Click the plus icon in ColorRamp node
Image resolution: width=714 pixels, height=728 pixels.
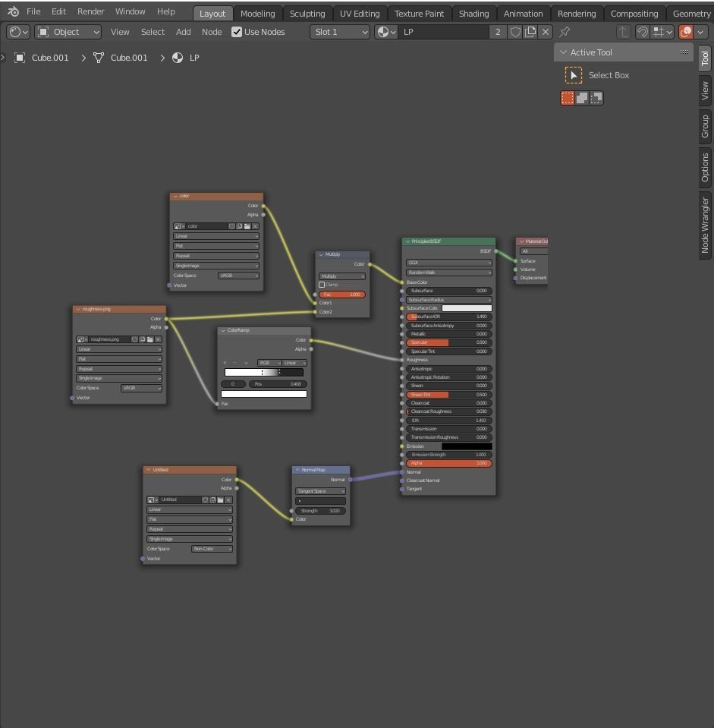(225, 363)
